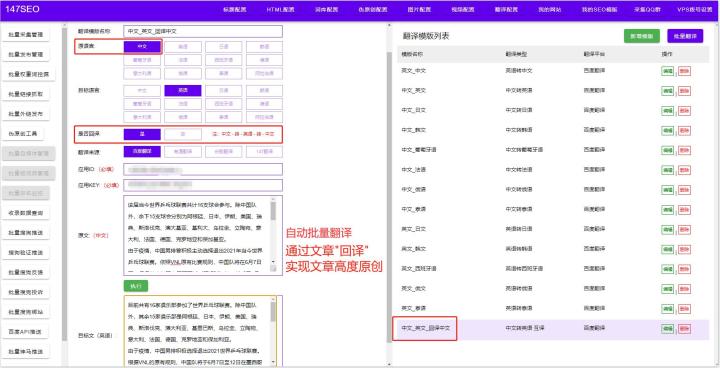Screen dimensions: 720x368
Task: Open 百度API推送 in the sidebar
Action: click(26, 332)
